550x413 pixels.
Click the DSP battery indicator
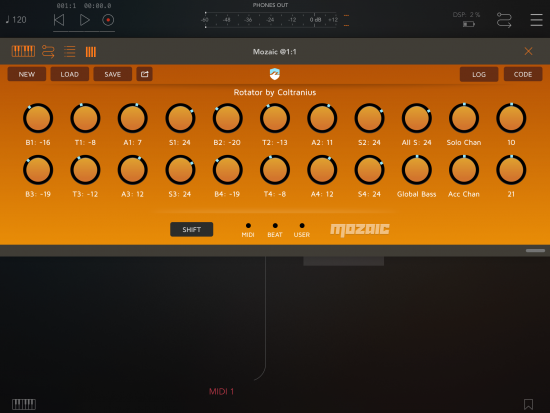pos(469,24)
